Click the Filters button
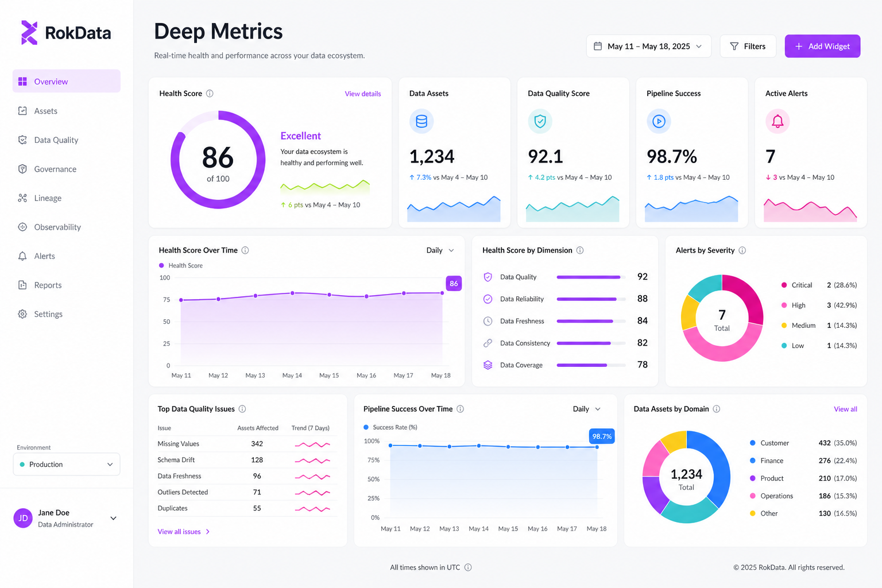Screen dimensions: 882x588 pos(748,46)
